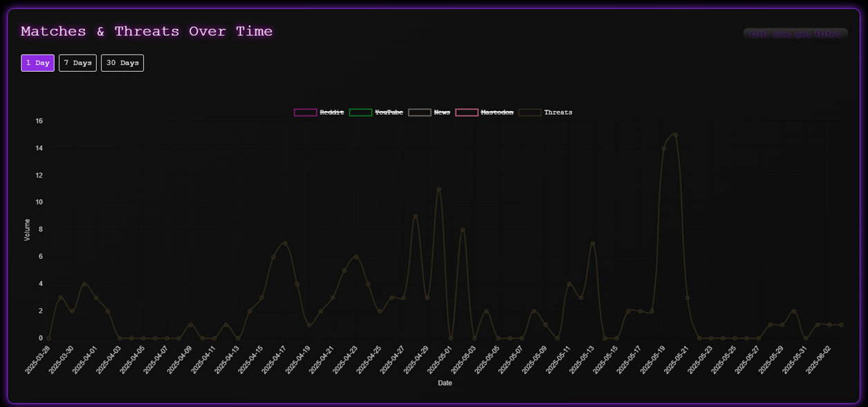Hide the Threats series via legend
868x407 pixels.
pyautogui.click(x=546, y=112)
